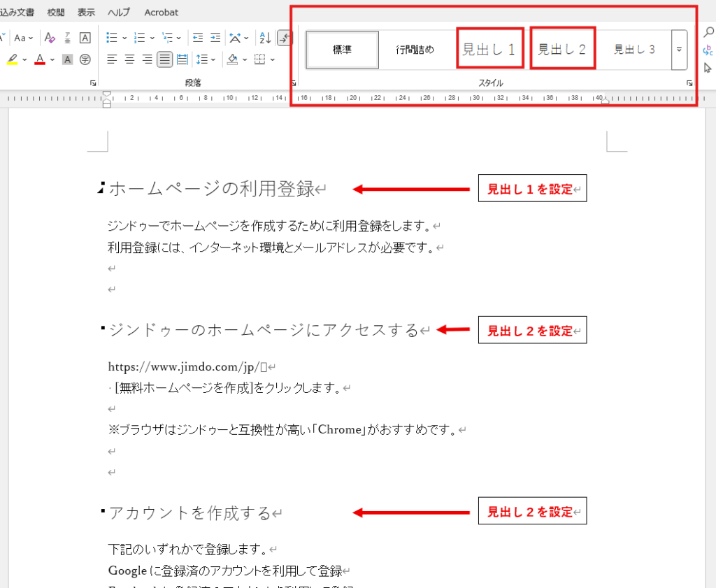Toggle center text alignment
This screenshot has height=588, width=716.
(x=129, y=59)
